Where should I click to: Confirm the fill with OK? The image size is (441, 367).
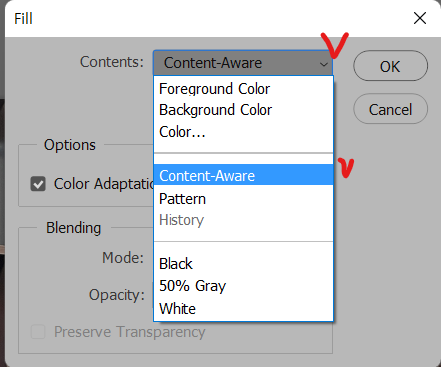pos(390,66)
